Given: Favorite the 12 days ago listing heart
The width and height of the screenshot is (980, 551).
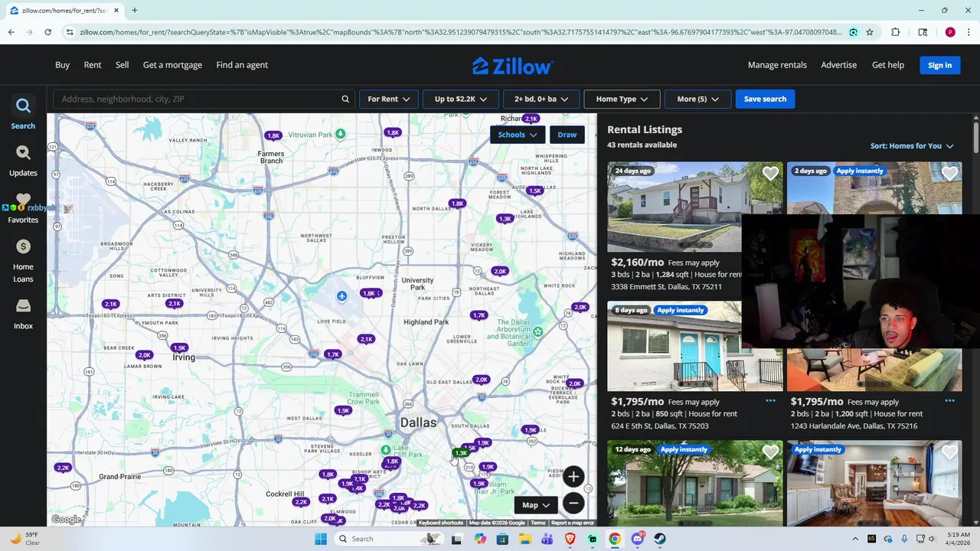Looking at the screenshot, I should coord(770,453).
